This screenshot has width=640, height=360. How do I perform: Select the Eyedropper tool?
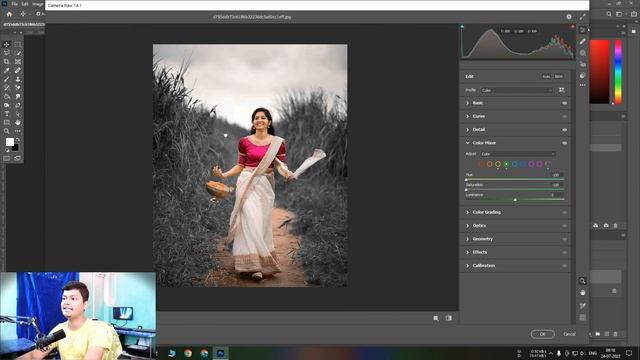(x=7, y=71)
